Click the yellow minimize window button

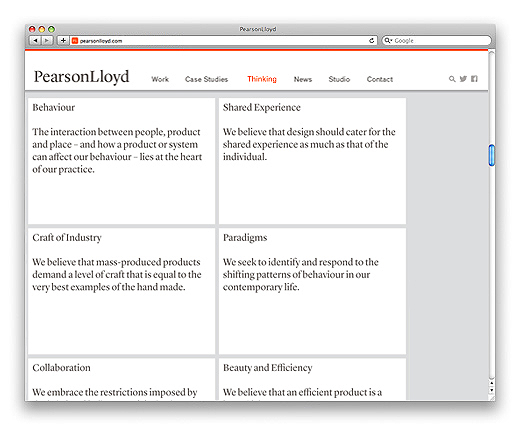(x=42, y=29)
